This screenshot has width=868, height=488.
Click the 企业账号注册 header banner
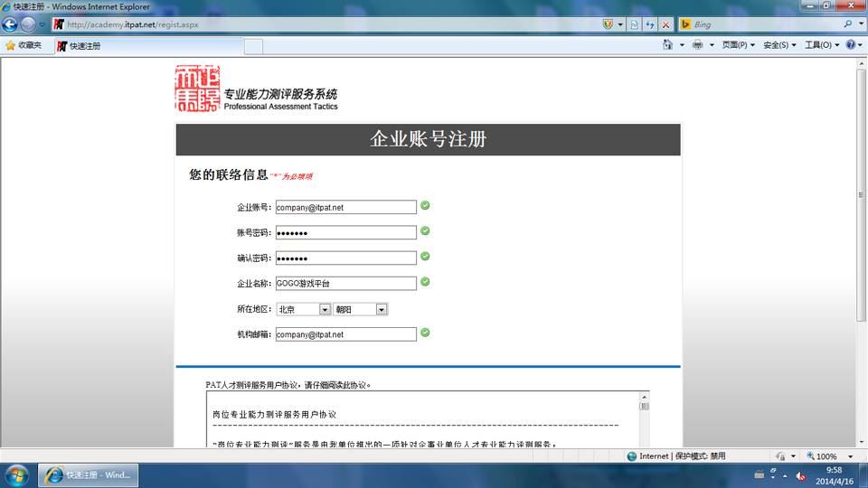pos(428,139)
